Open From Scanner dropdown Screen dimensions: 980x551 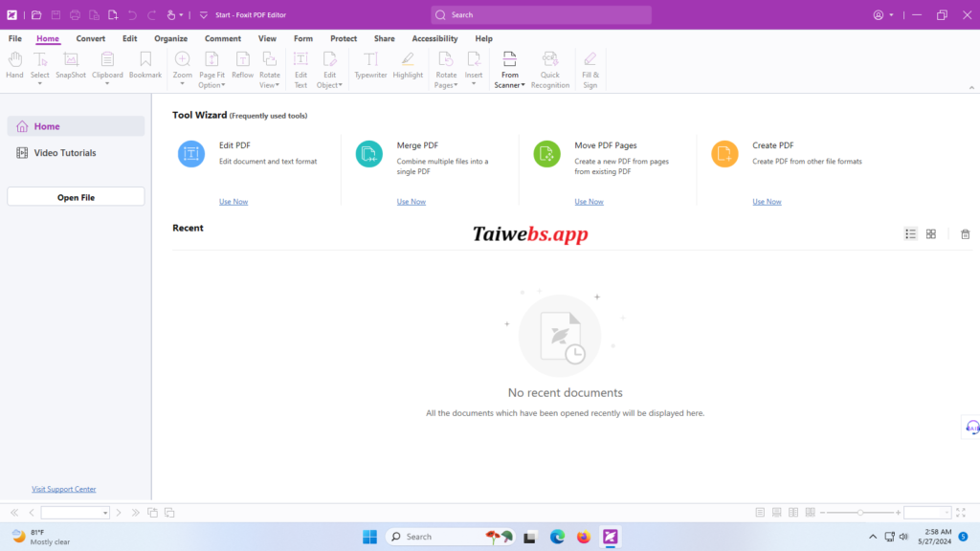pos(523,85)
